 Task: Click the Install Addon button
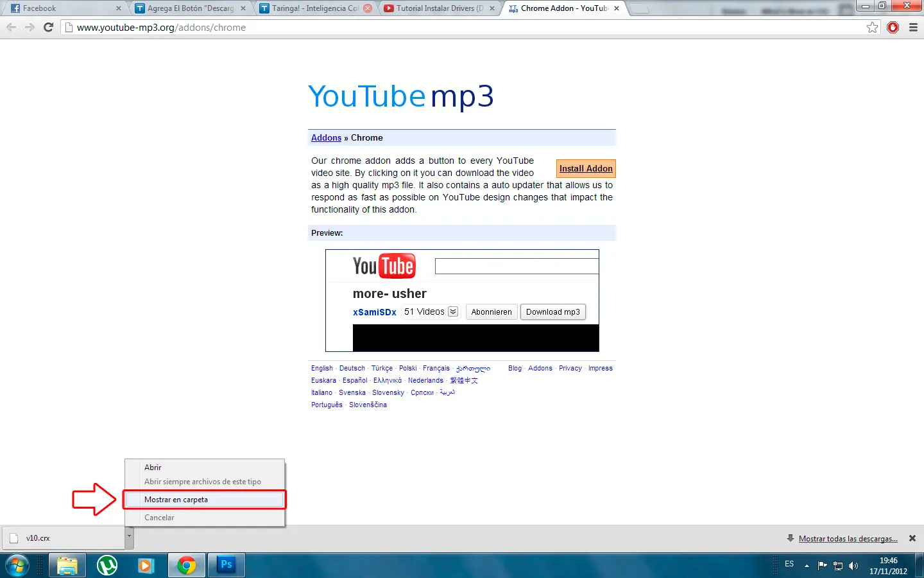click(x=586, y=169)
